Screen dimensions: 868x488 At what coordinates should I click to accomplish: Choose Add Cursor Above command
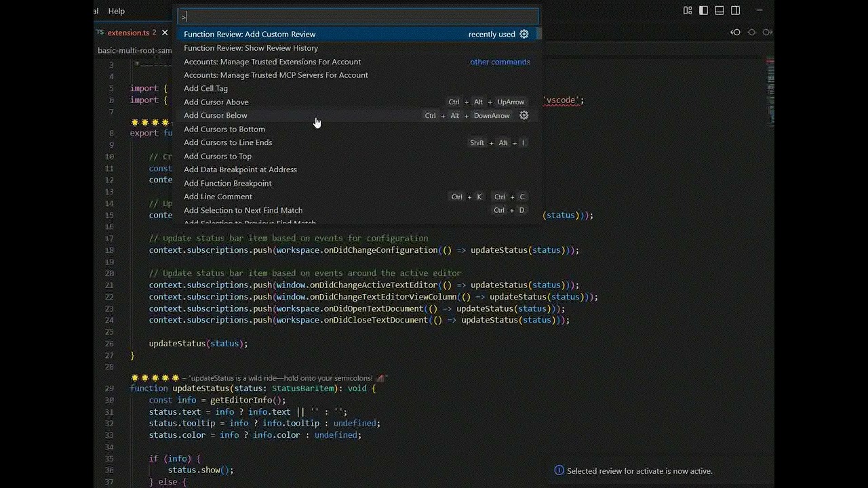point(357,102)
